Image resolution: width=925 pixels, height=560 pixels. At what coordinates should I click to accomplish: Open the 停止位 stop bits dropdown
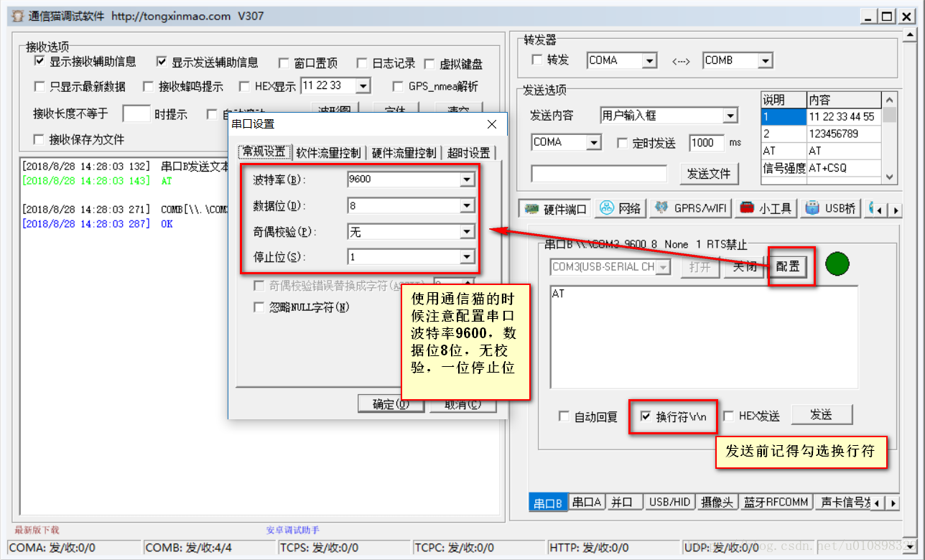468,257
